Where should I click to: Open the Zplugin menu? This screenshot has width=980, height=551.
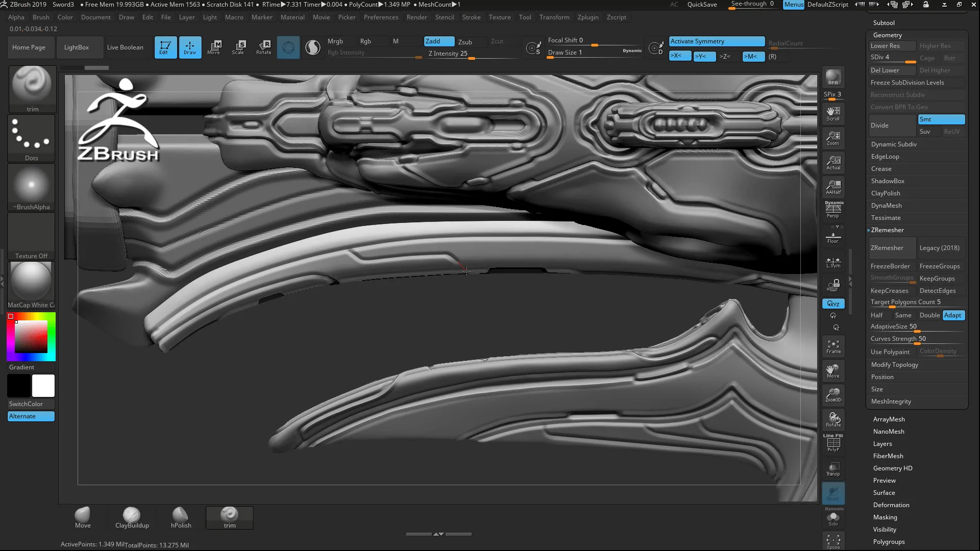tap(587, 17)
